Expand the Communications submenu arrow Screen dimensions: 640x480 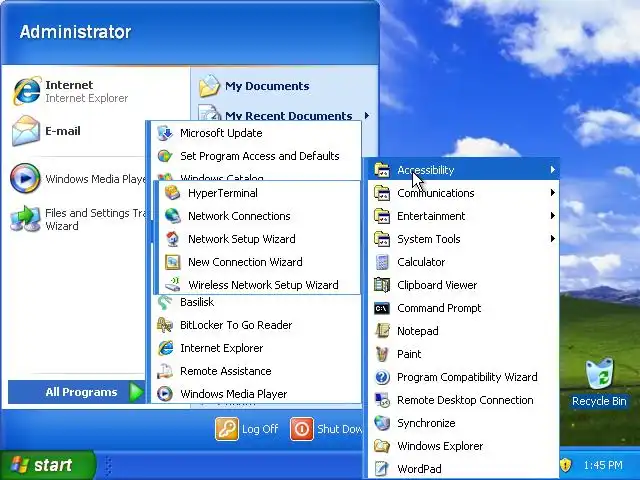click(x=552, y=192)
